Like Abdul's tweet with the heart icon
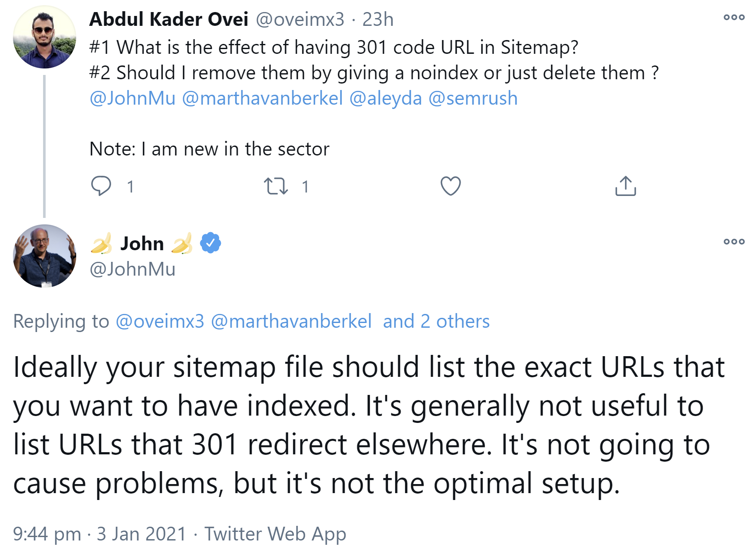The width and height of the screenshot is (756, 559). pos(450,185)
